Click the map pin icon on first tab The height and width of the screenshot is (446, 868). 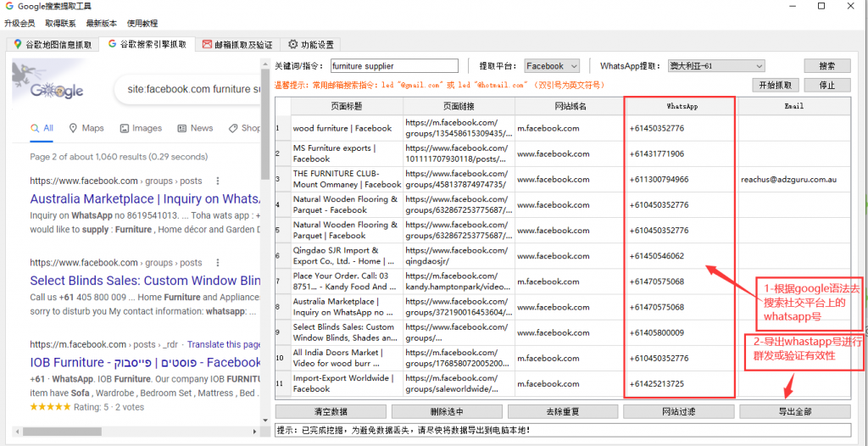coord(19,44)
